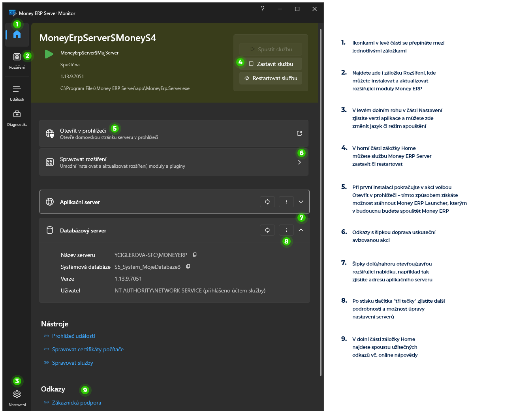Copy the Systémová databáze value
Screen dimensions: 532x414
[188, 267]
